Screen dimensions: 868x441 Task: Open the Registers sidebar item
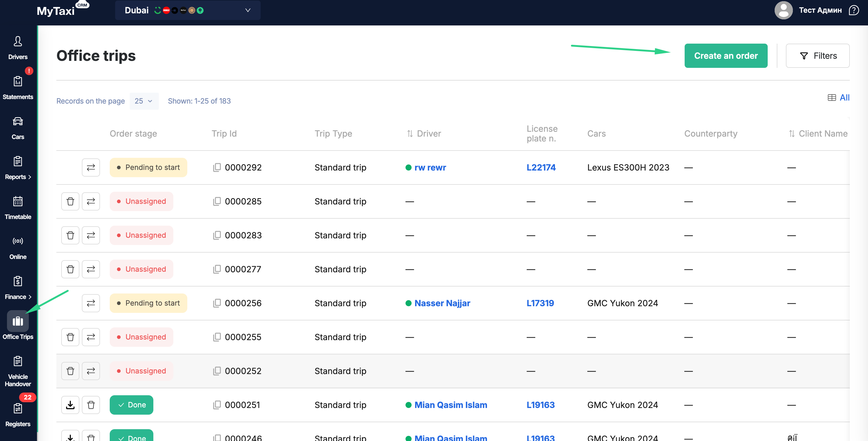pyautogui.click(x=18, y=415)
